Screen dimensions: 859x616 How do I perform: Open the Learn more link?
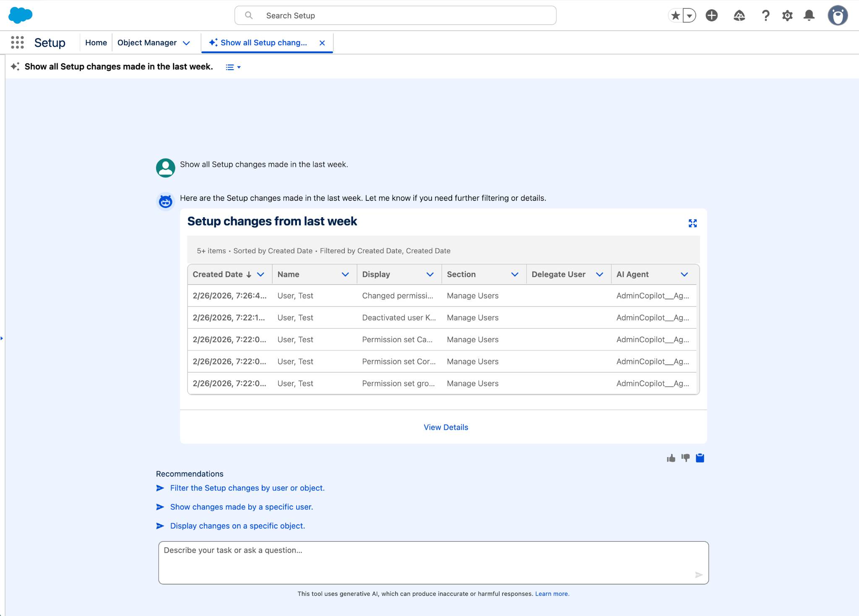(552, 594)
